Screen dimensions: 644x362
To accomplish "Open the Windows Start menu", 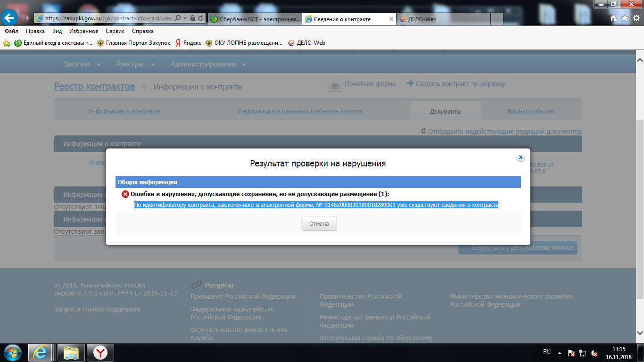I will click(12, 353).
